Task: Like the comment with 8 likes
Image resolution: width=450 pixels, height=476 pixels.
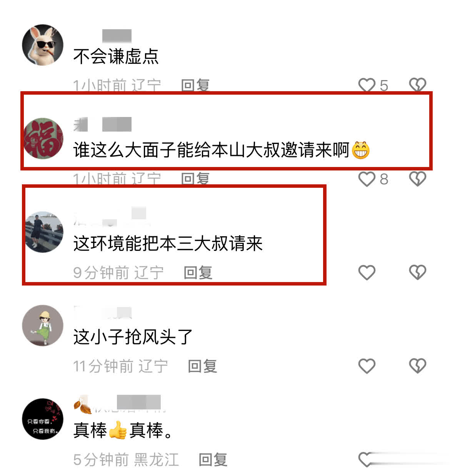Action: (x=367, y=179)
